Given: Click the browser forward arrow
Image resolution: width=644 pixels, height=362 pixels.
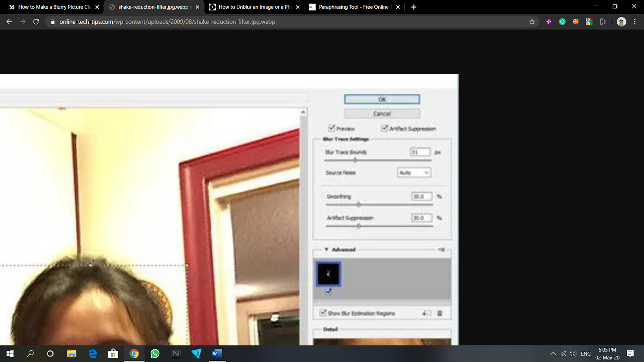Looking at the screenshot, I should pyautogui.click(x=23, y=22).
